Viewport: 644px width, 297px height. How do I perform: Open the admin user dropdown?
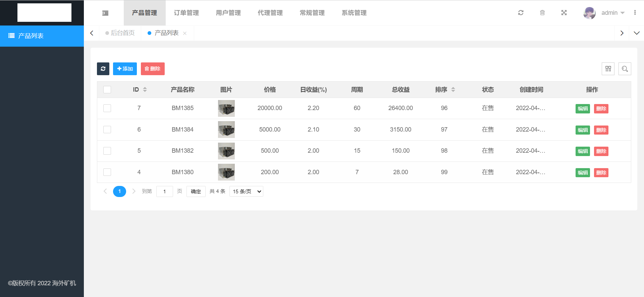pyautogui.click(x=613, y=13)
